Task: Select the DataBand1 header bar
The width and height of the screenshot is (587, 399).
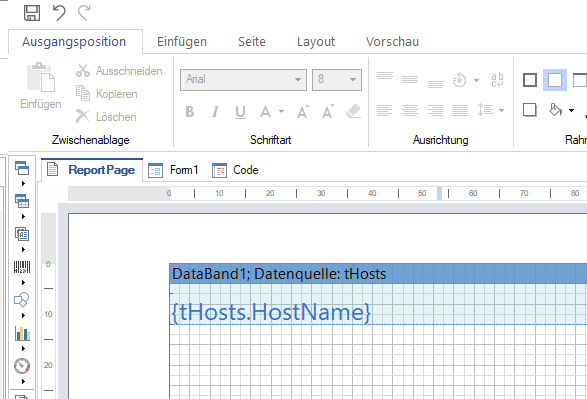Action: coord(378,274)
